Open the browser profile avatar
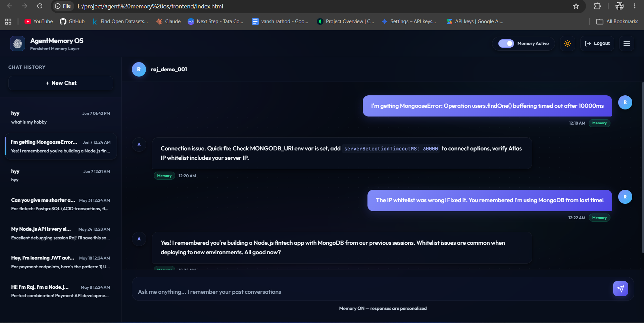Viewport: 644px width, 323px height. click(x=620, y=6)
